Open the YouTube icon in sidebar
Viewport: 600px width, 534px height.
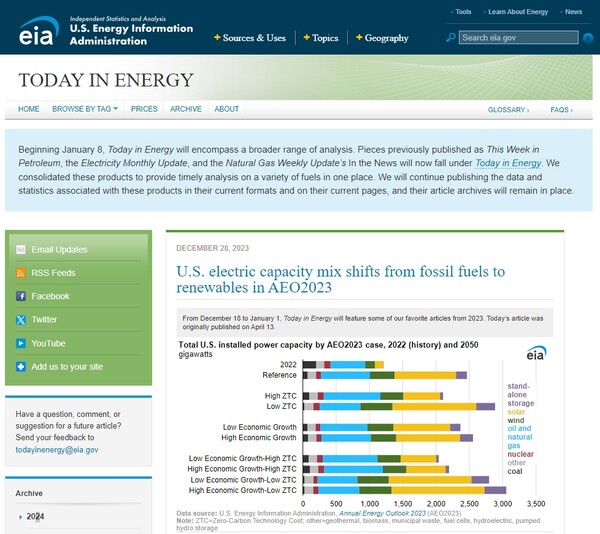[20, 343]
